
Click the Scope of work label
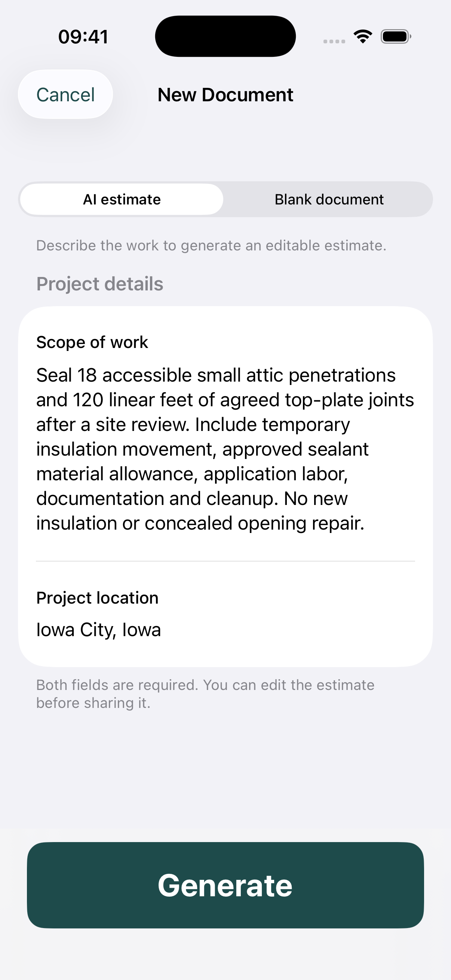point(92,342)
